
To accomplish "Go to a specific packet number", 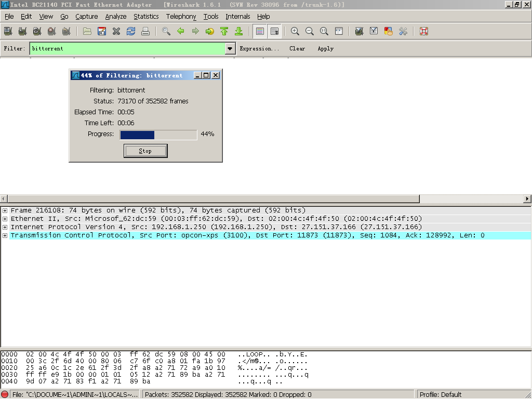I will 210,31.
